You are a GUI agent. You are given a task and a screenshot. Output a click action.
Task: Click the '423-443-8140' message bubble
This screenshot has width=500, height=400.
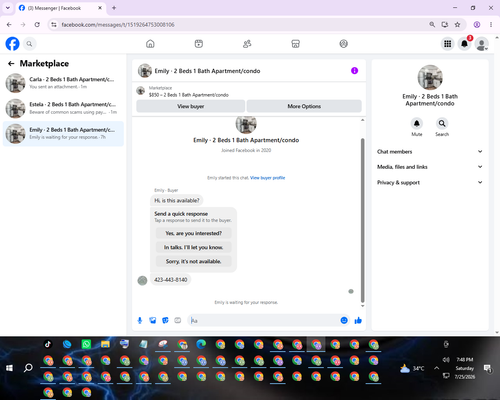171,280
